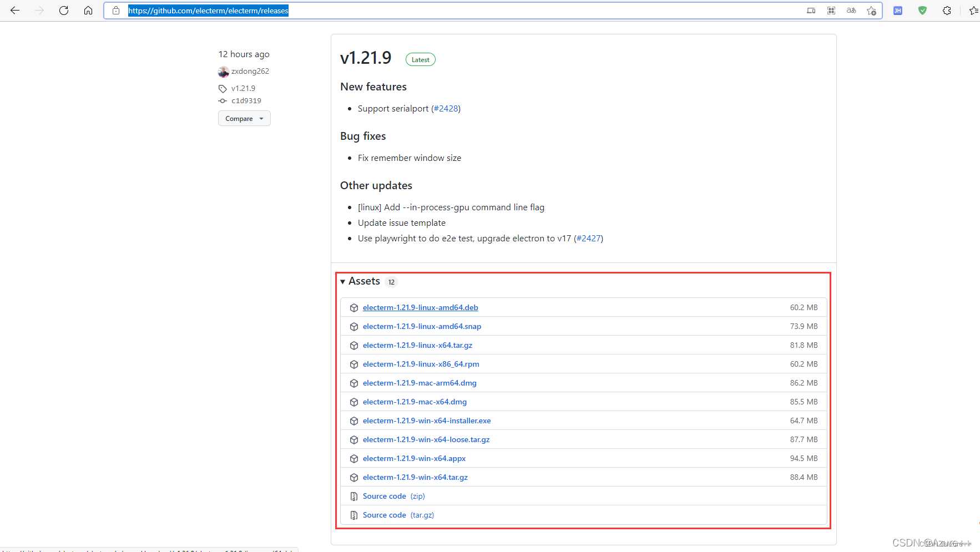Open the green shield extension icon
Viewport: 980px width, 552px height.
[x=922, y=11]
